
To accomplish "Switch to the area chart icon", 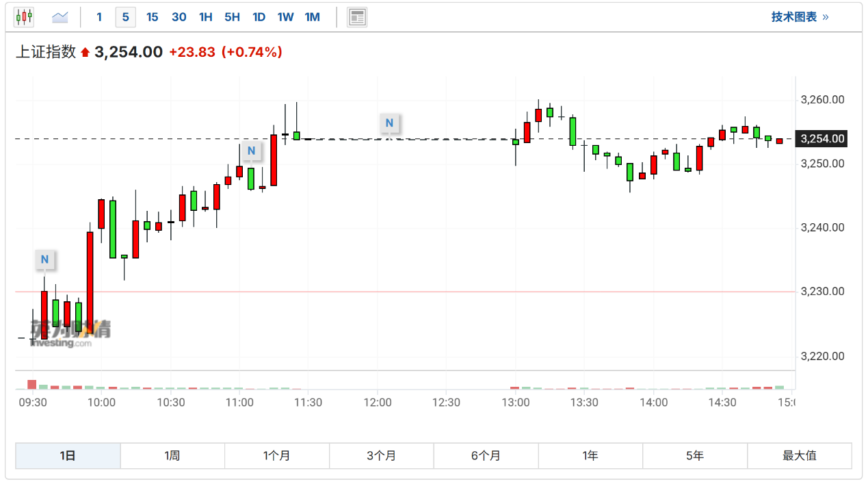I will click(x=60, y=17).
